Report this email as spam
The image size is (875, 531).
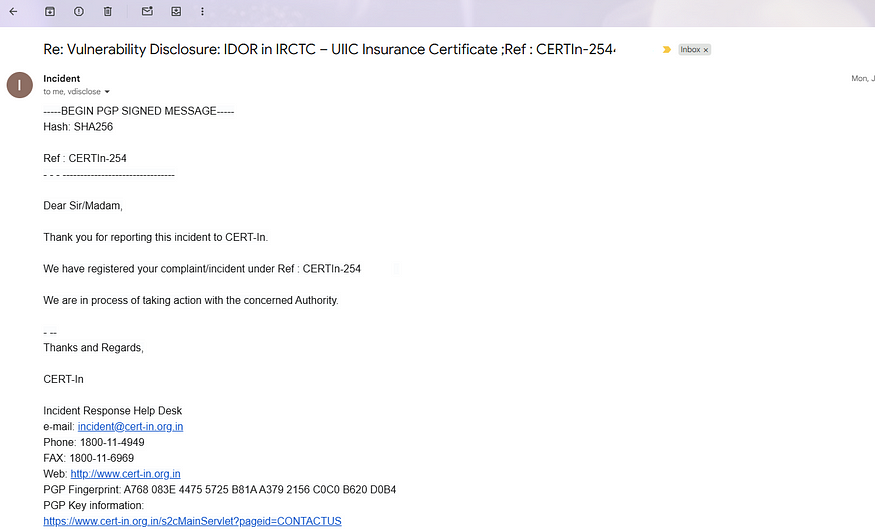79,11
